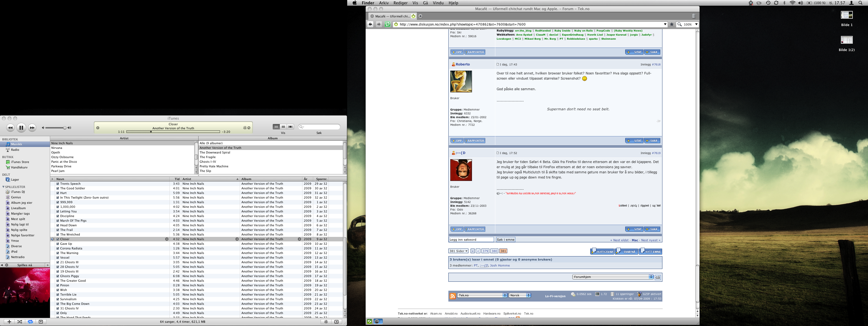Open the Norsk language dropdown
The width and height of the screenshot is (868, 326).
(520, 295)
